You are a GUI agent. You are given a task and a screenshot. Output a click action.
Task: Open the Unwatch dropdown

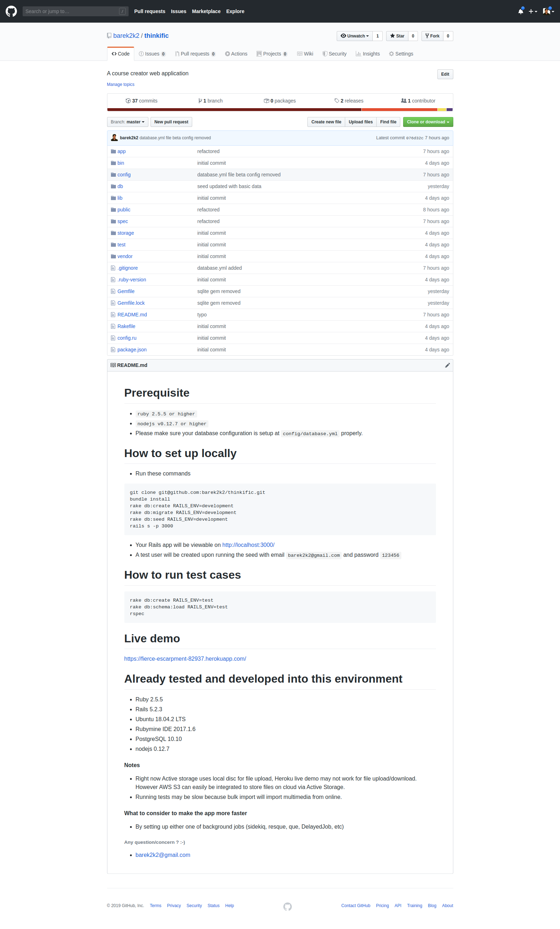pyautogui.click(x=354, y=36)
